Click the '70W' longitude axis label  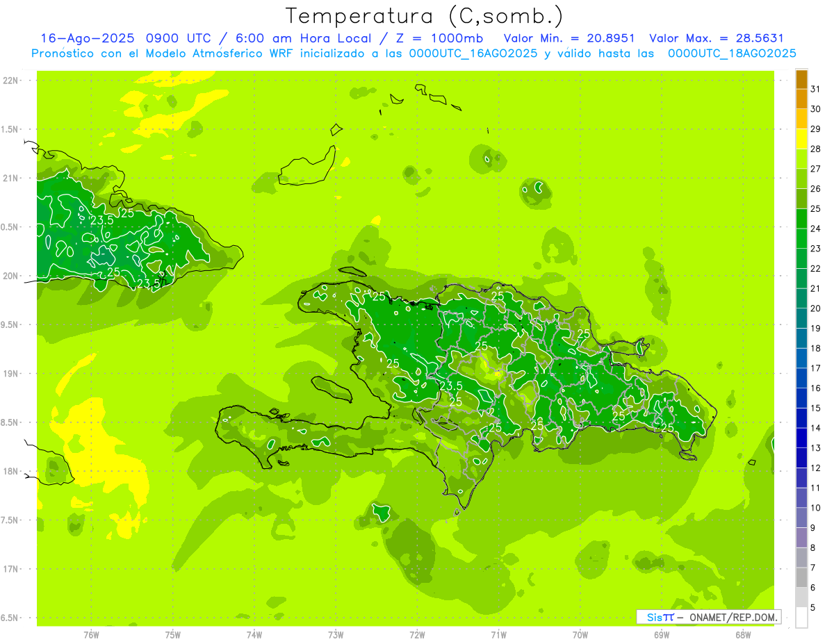click(580, 635)
